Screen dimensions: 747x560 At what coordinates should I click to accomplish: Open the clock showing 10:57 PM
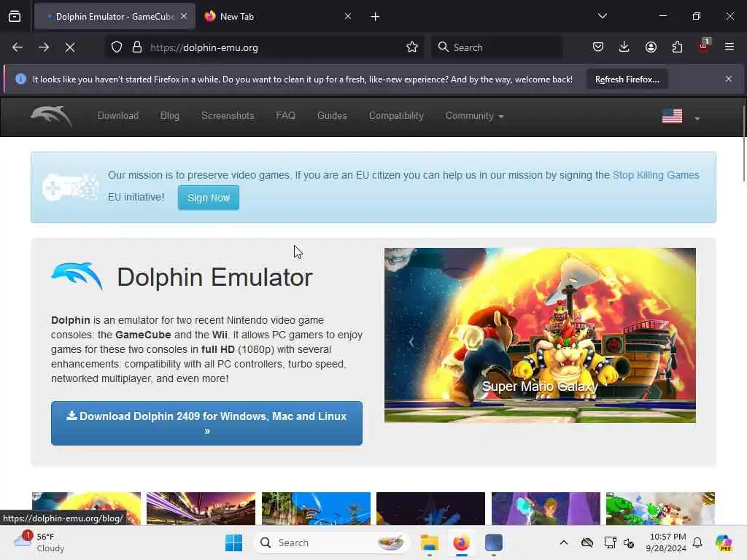[x=666, y=542]
